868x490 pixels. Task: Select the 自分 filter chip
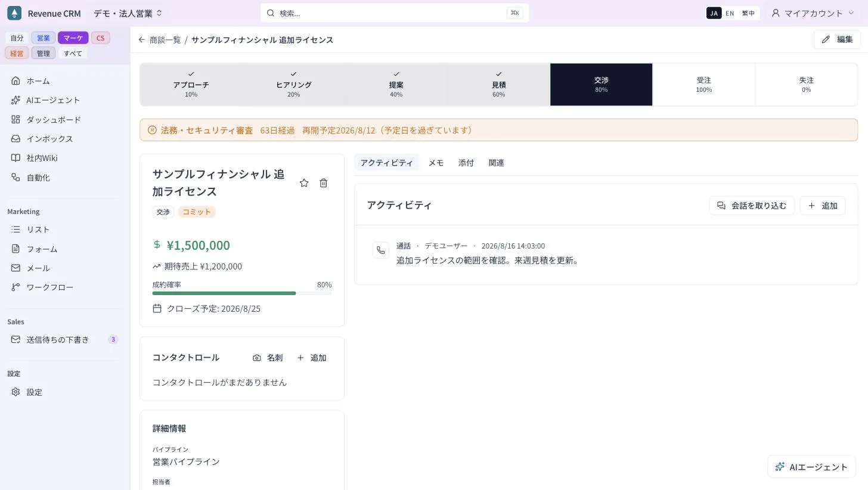click(x=17, y=38)
